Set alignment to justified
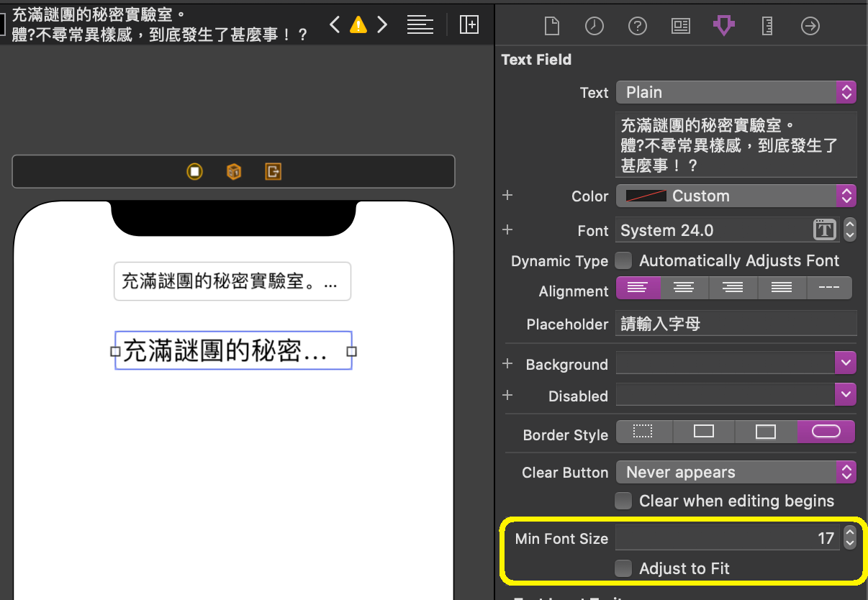 (782, 288)
